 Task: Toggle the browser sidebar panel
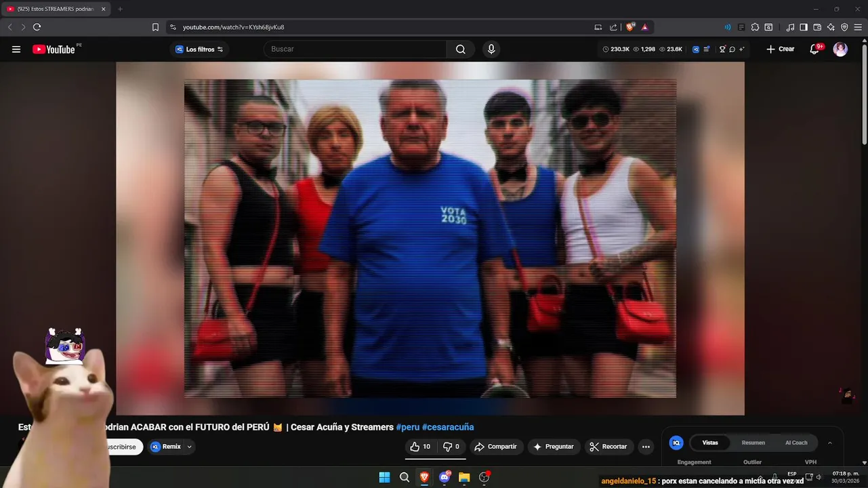(x=804, y=27)
